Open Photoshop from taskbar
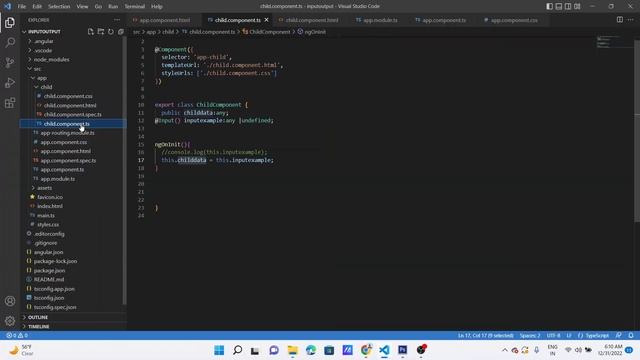This screenshot has width=640, height=360. (x=402, y=350)
